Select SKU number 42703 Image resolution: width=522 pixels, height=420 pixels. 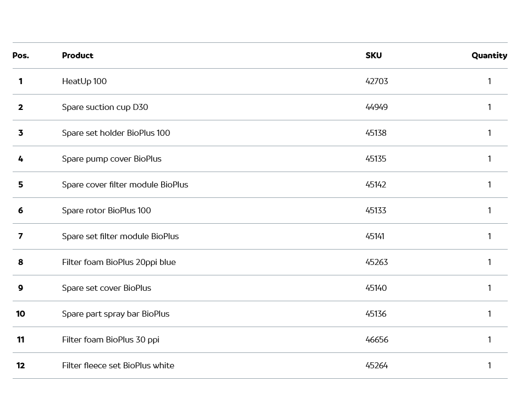tap(377, 81)
